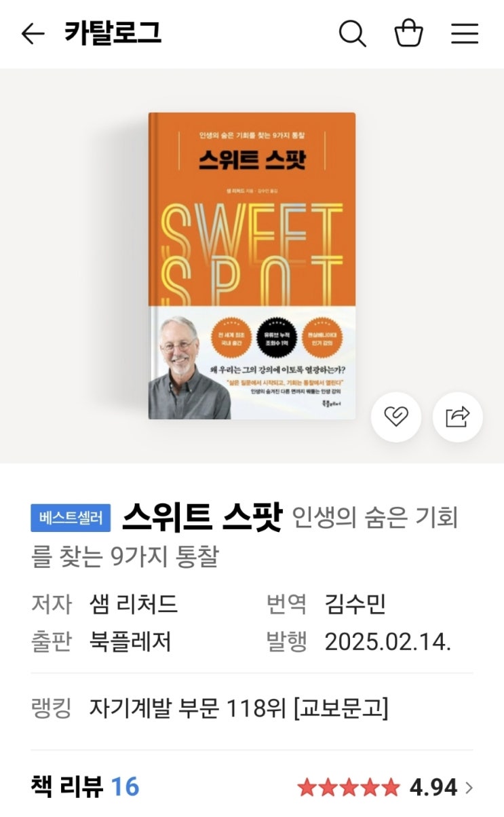Open the shopping bag cart icon
This screenshot has height=817, width=504.
coord(409,33)
